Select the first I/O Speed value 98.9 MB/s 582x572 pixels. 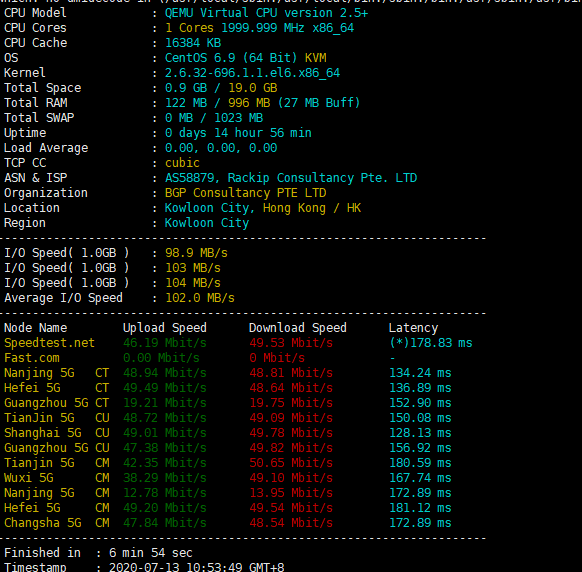pyautogui.click(x=196, y=253)
